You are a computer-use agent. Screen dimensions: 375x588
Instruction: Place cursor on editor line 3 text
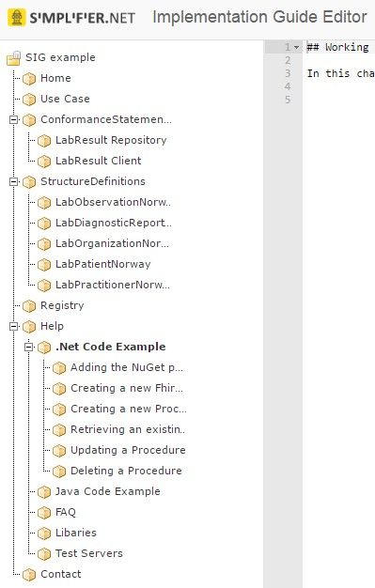point(340,73)
